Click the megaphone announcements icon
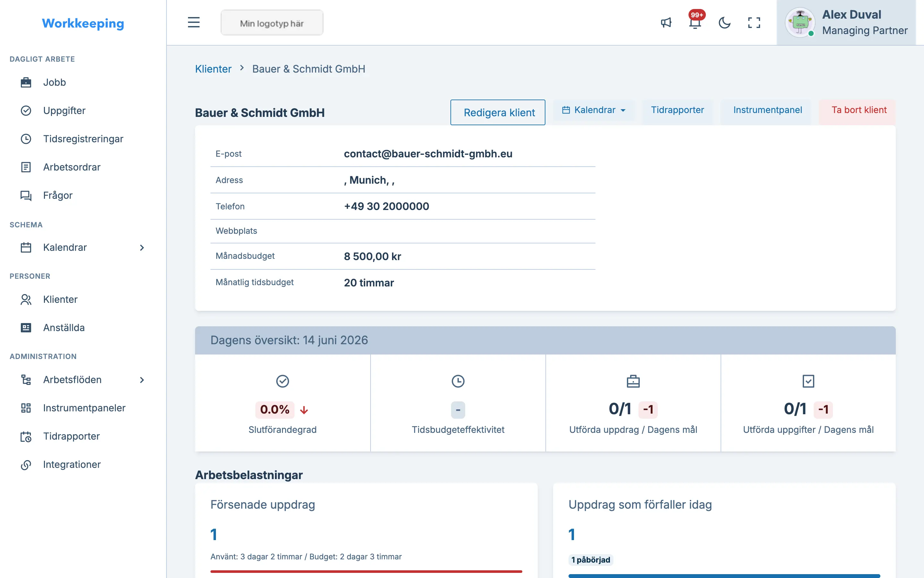Image resolution: width=924 pixels, height=578 pixels. tap(666, 22)
